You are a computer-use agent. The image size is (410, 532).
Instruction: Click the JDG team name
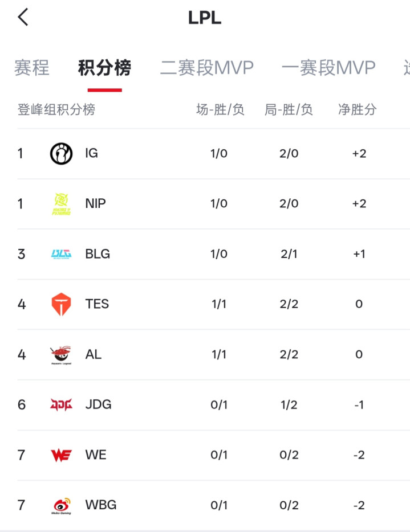[98, 404]
